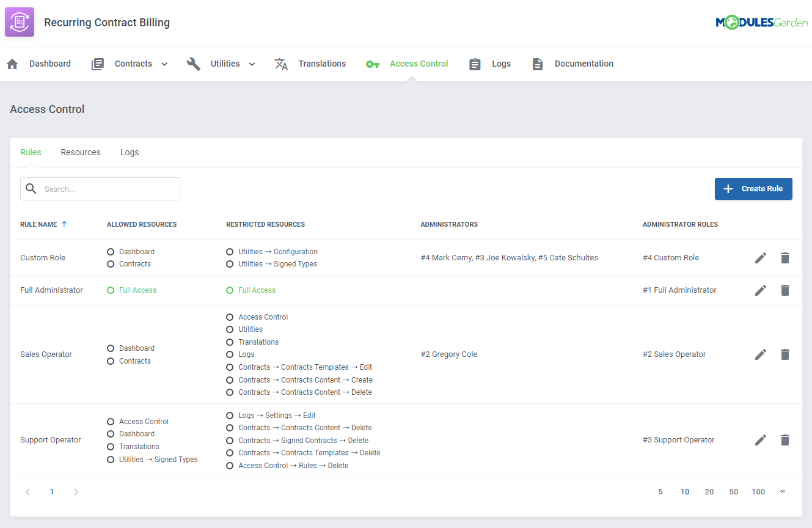812x528 pixels.
Task: Edit the Full Administrator rule
Action: tap(761, 290)
